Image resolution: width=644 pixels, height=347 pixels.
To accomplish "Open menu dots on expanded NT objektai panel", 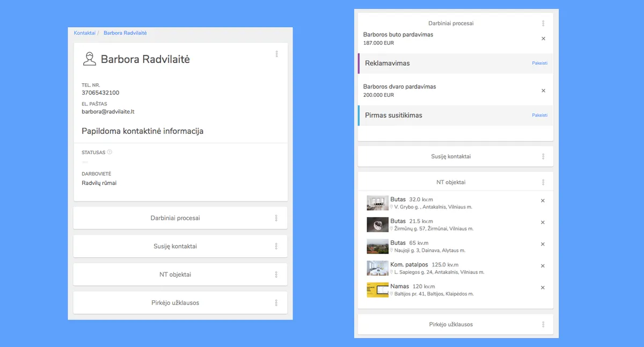I will coord(543,183).
